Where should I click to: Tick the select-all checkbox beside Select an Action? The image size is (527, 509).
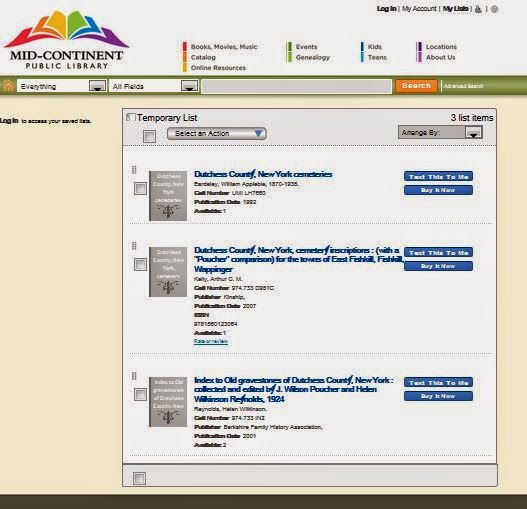pos(149,136)
